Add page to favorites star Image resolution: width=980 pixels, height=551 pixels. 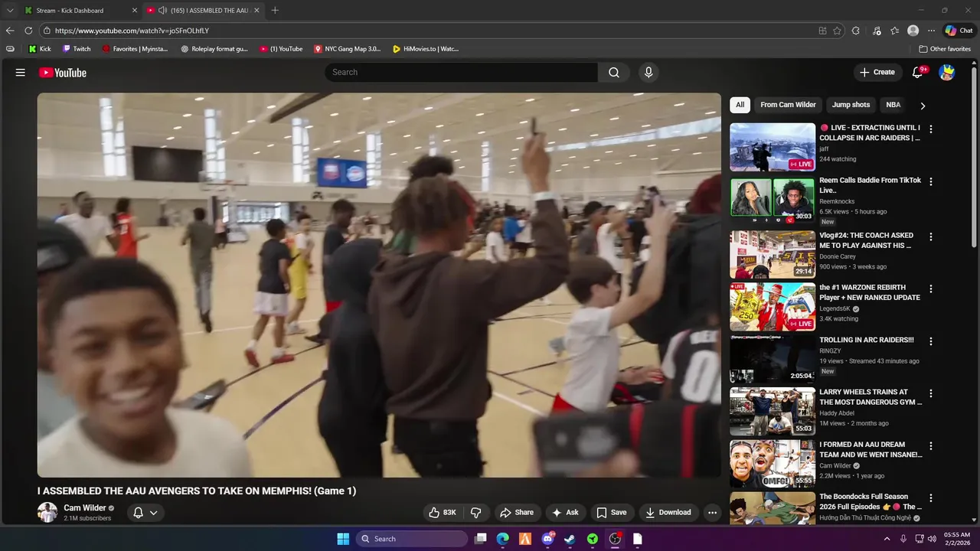point(837,31)
